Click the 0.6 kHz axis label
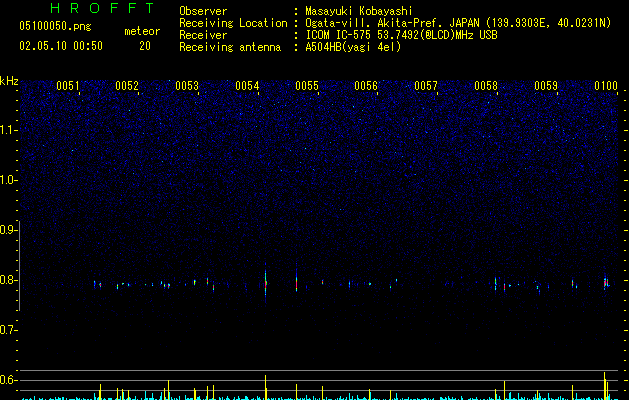629x400 pixels. click(x=8, y=380)
